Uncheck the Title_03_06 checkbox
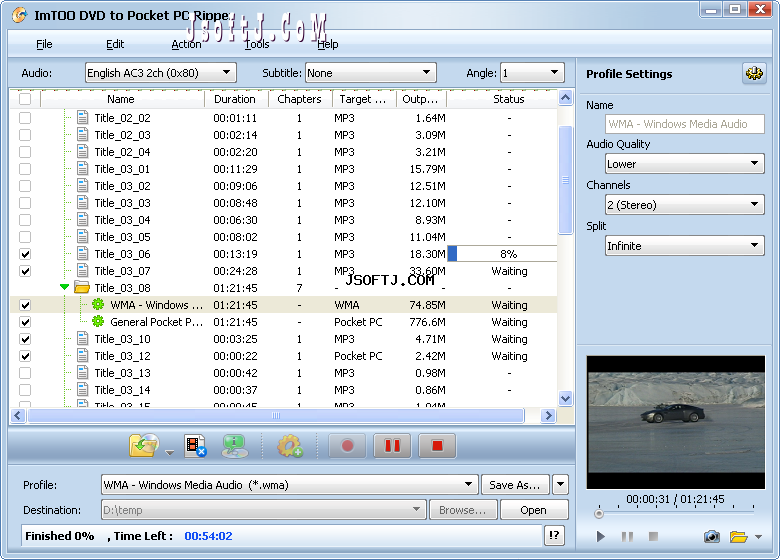The image size is (780, 560). [25, 254]
